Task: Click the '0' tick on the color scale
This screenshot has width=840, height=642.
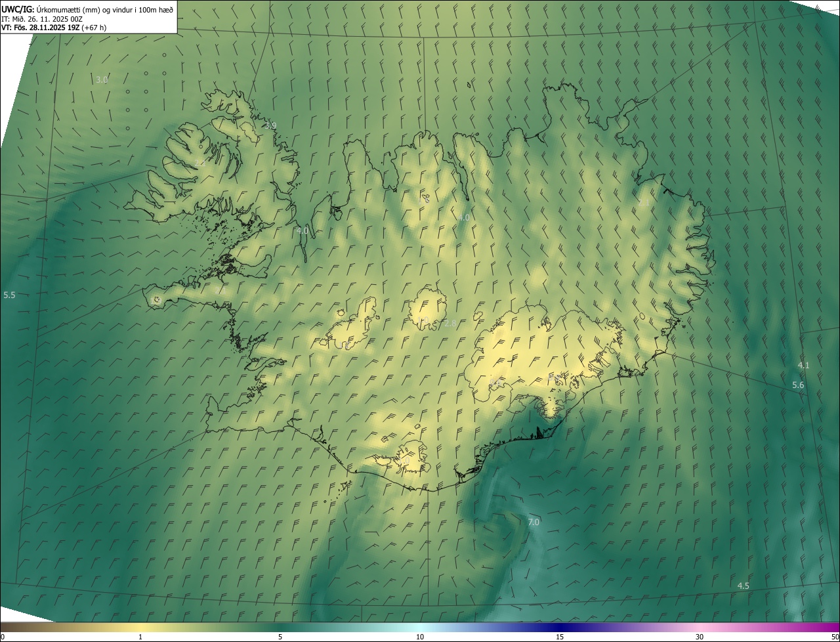Action: click(3, 637)
